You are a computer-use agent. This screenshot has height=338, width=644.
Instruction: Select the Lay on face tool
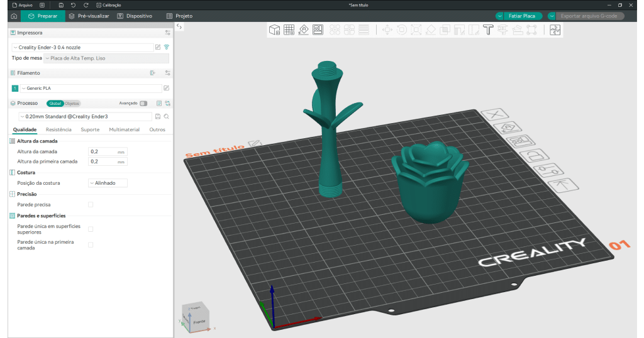[x=430, y=30]
